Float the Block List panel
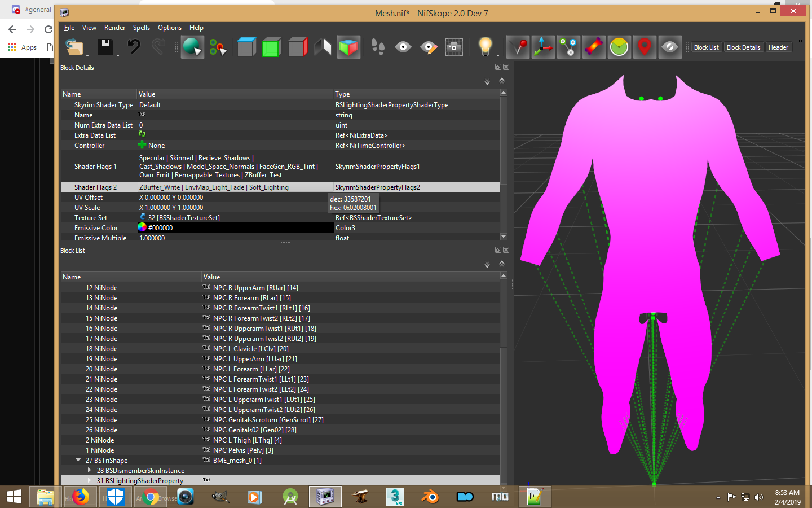This screenshot has height=508, width=812. pyautogui.click(x=498, y=250)
